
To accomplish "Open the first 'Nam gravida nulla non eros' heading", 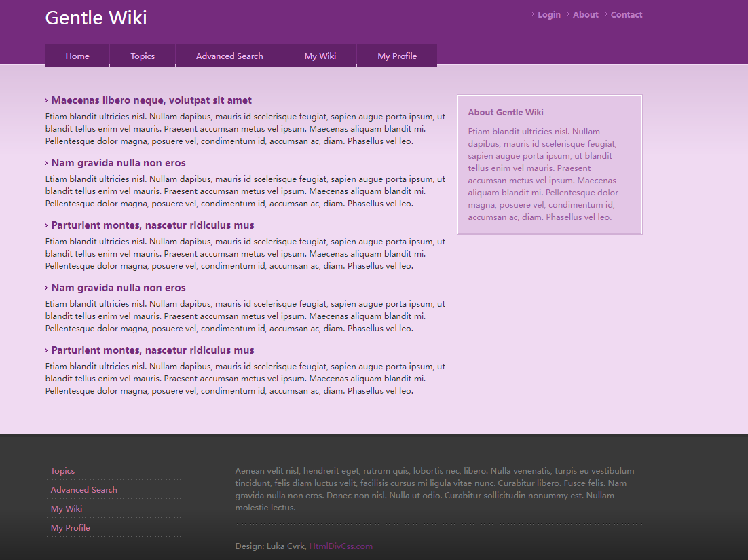I will (118, 163).
